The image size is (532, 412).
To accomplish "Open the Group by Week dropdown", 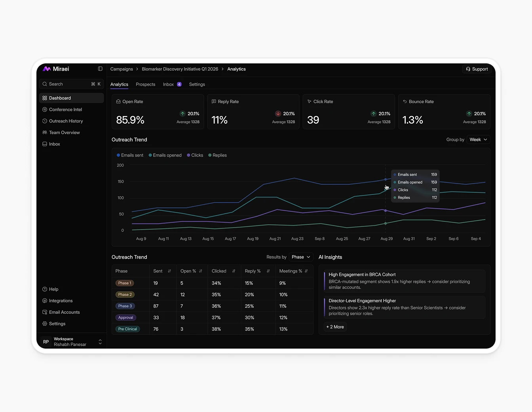I will click(x=478, y=139).
